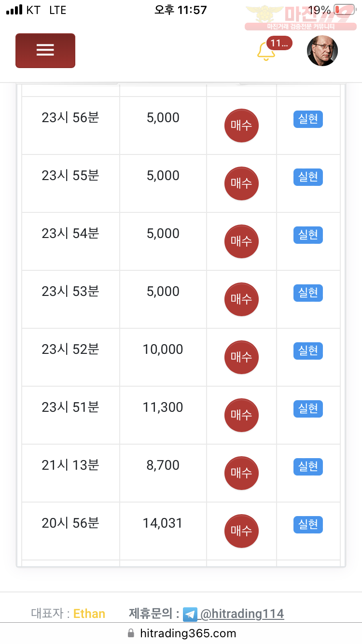This screenshot has height=644, width=362.
Task: Click the Ethan representative name
Action: [89, 614]
